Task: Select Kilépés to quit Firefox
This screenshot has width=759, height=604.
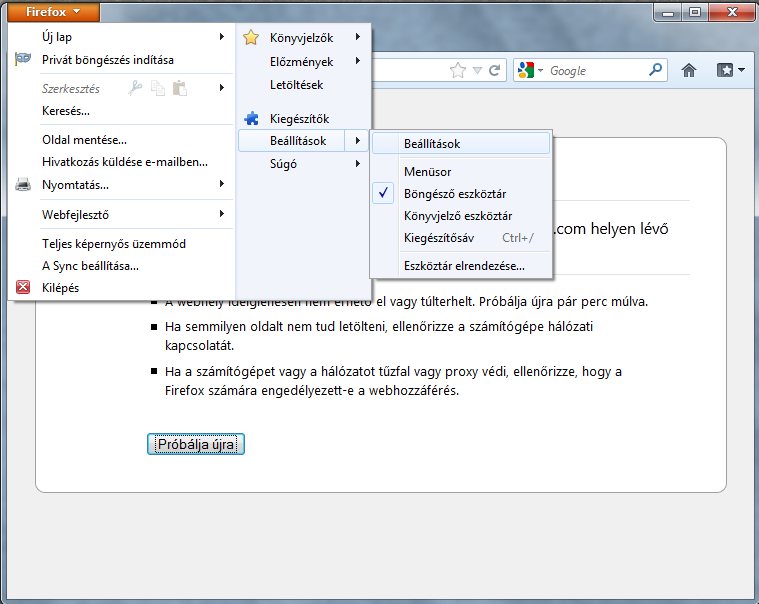Action: [121, 287]
